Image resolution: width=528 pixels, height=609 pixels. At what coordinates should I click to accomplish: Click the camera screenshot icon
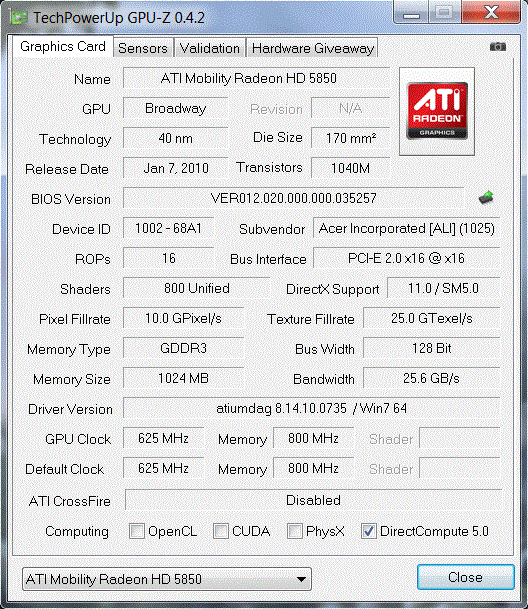tap(498, 47)
